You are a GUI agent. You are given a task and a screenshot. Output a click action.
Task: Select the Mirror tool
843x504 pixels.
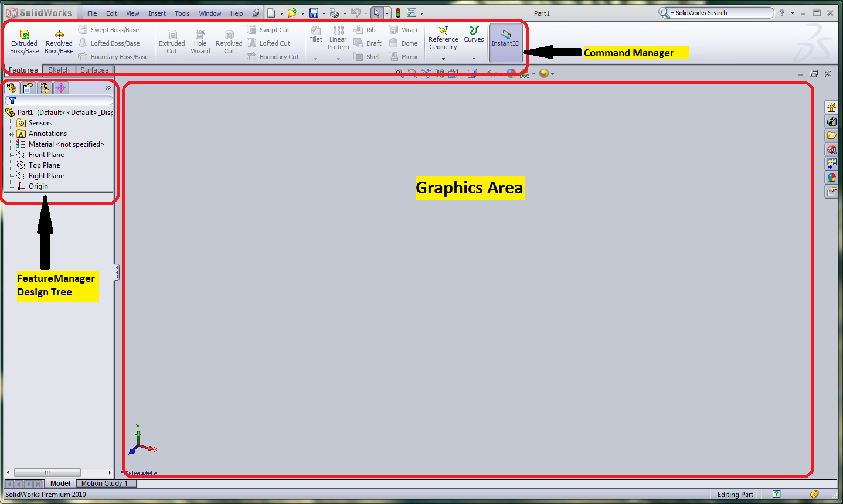click(404, 56)
